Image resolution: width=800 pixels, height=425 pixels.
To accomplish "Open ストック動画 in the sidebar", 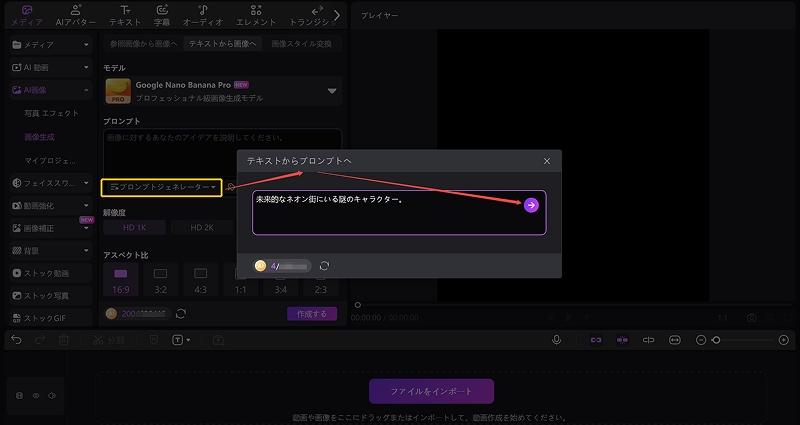I will tap(51, 273).
